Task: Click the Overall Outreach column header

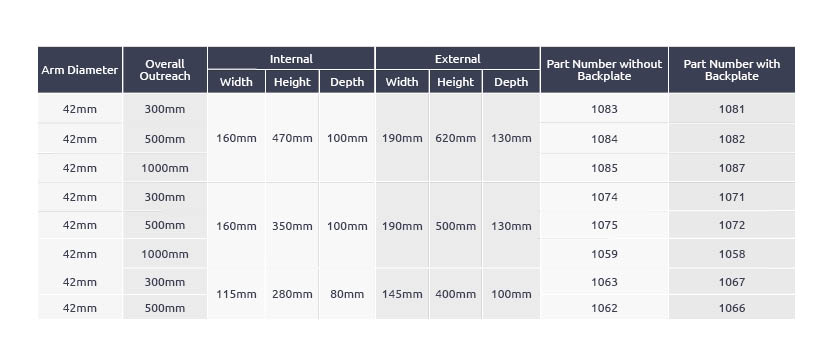Action: point(165,70)
